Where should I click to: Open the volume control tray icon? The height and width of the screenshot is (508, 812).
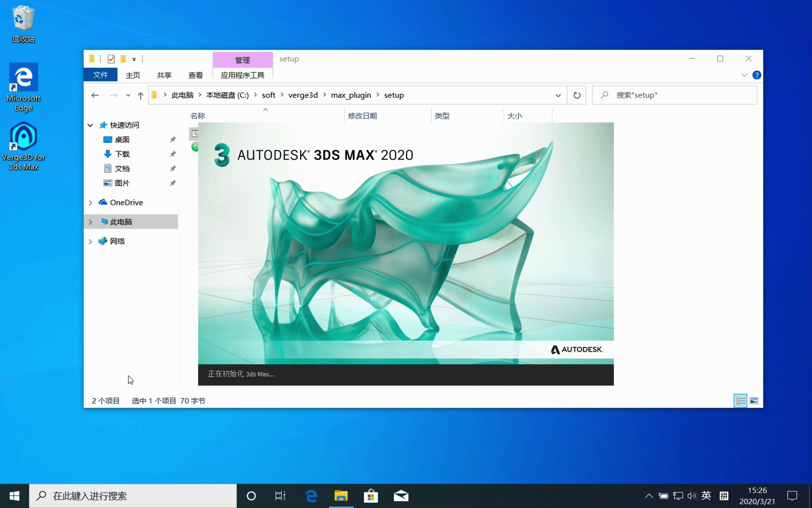692,496
